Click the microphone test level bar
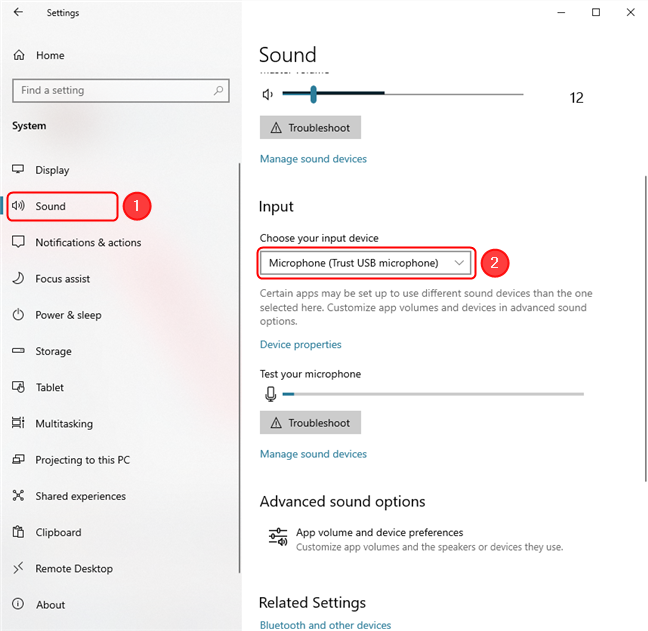This screenshot has height=631, width=648. click(x=433, y=394)
